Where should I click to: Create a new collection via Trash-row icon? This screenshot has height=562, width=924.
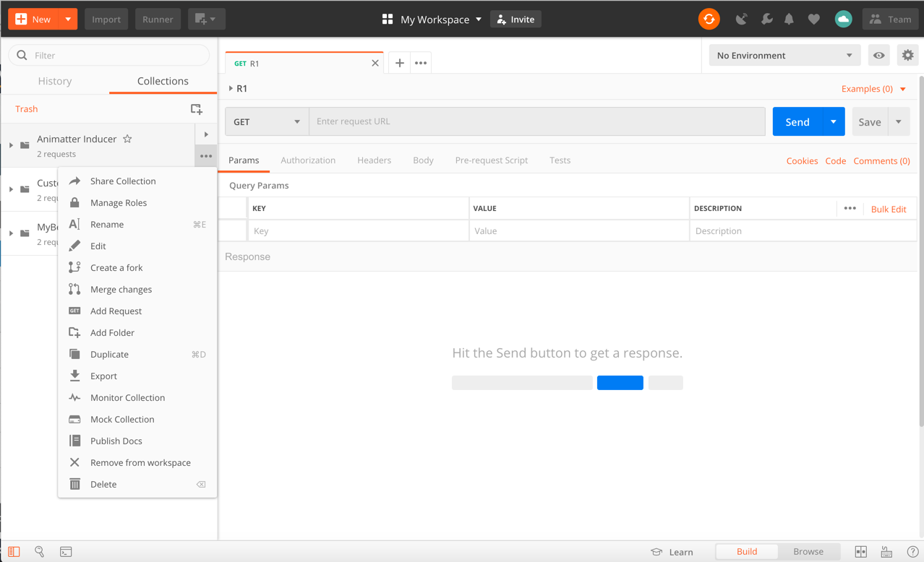[x=197, y=109]
